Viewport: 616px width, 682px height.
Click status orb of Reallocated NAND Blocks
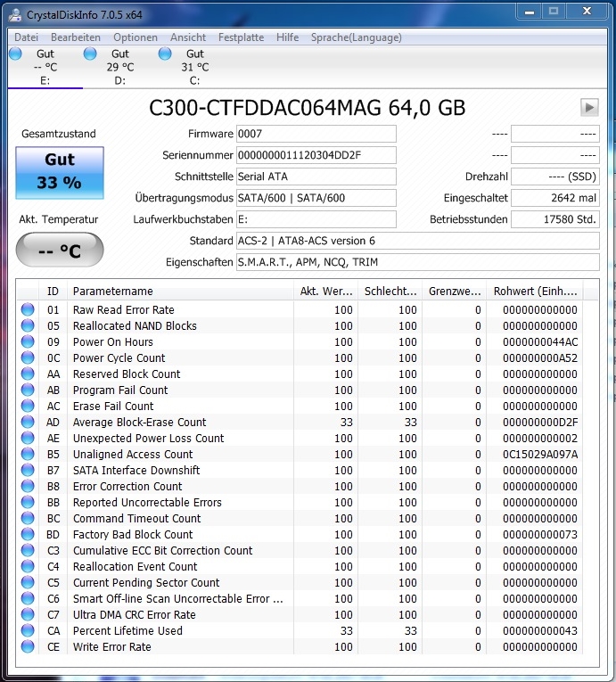[x=28, y=325]
